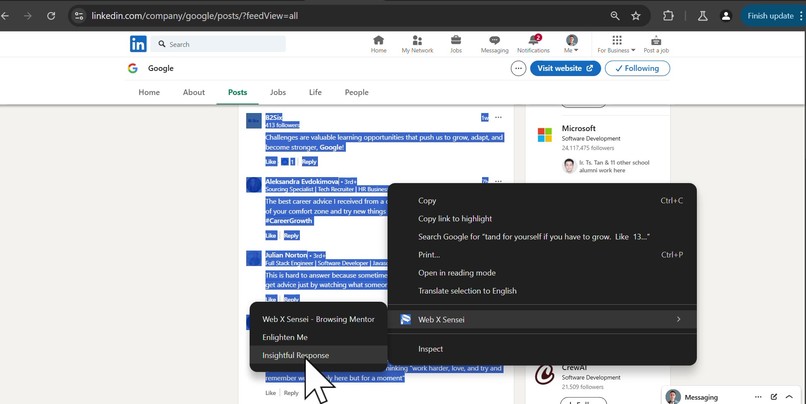
Task: Choose Search Google for selected text
Action: pyautogui.click(x=542, y=236)
